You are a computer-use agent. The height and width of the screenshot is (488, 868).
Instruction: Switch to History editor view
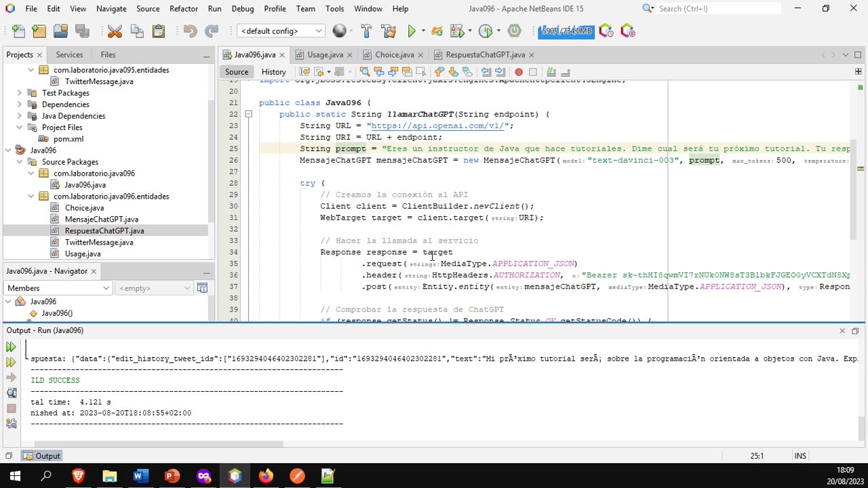273,72
